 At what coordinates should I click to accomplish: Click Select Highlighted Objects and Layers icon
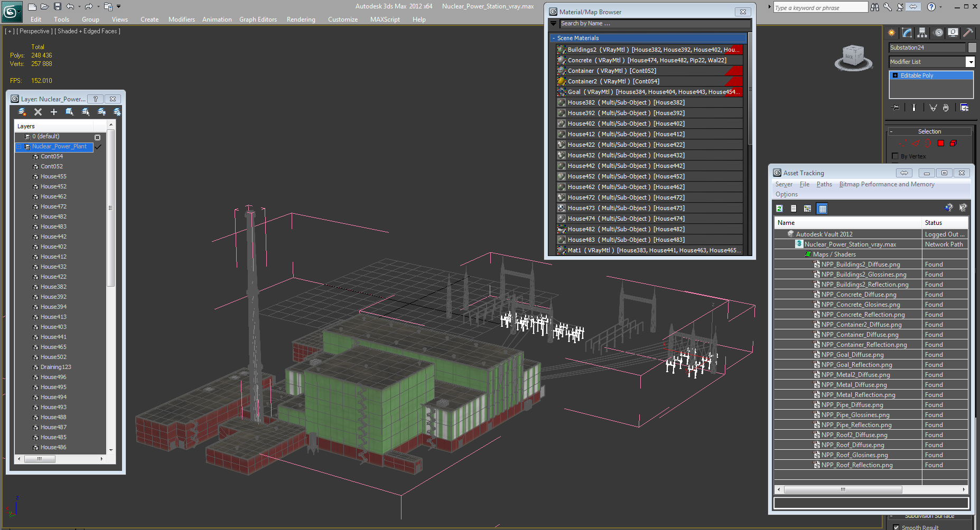pos(70,112)
